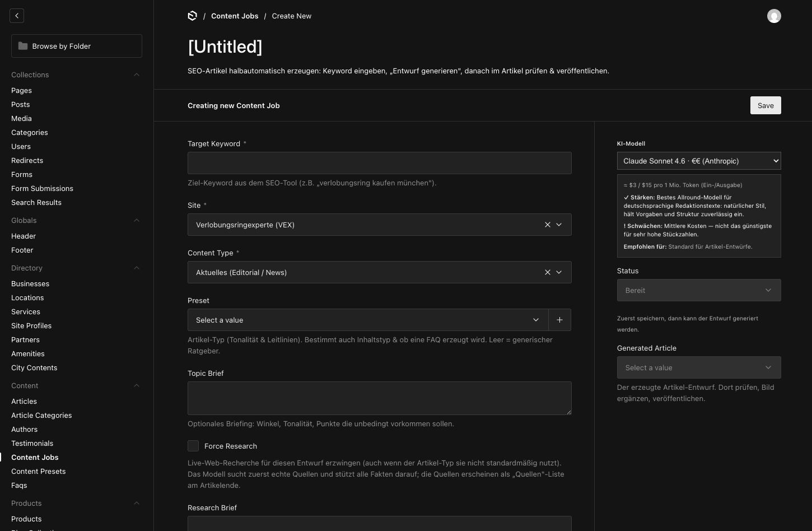Click the [Untitled] page title
This screenshot has height=531, width=812.
pos(225,46)
